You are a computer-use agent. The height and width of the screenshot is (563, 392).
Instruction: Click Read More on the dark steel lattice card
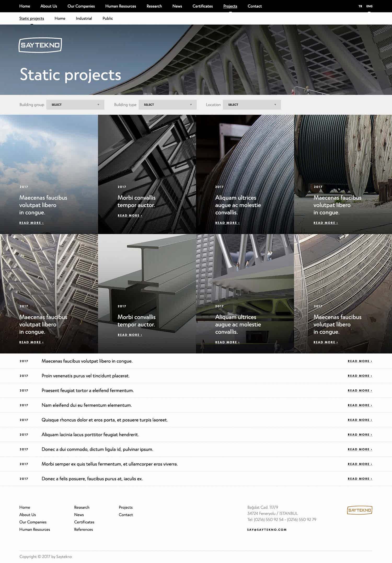(x=130, y=215)
